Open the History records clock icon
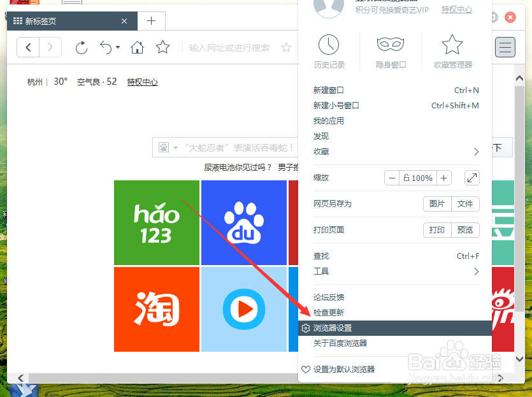 click(328, 45)
